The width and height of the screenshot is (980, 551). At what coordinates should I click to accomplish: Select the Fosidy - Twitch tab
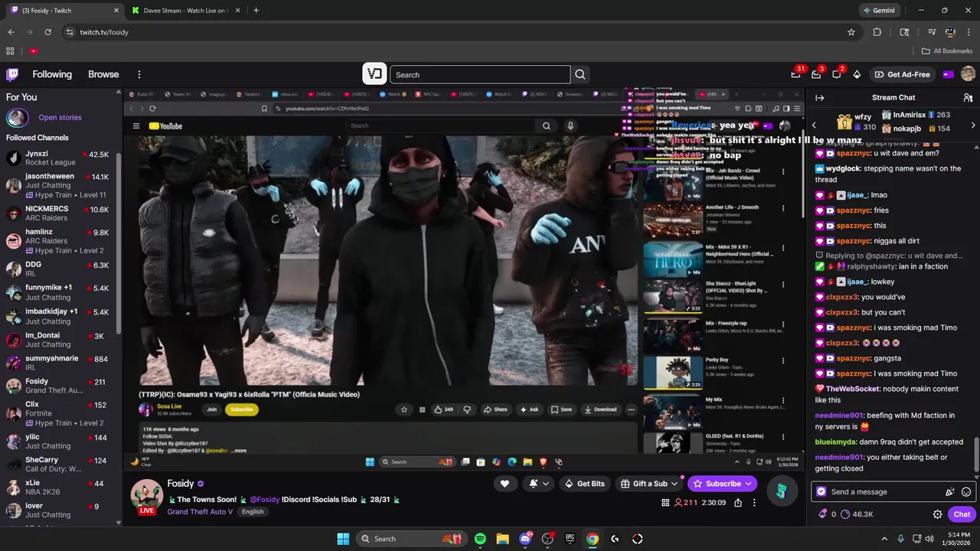[x=64, y=11]
